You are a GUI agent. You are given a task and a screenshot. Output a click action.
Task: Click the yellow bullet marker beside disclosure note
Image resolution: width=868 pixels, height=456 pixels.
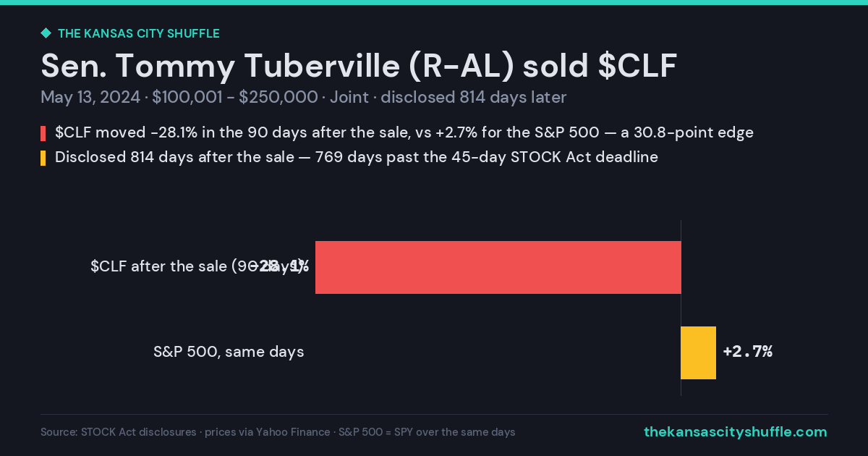pos(43,157)
